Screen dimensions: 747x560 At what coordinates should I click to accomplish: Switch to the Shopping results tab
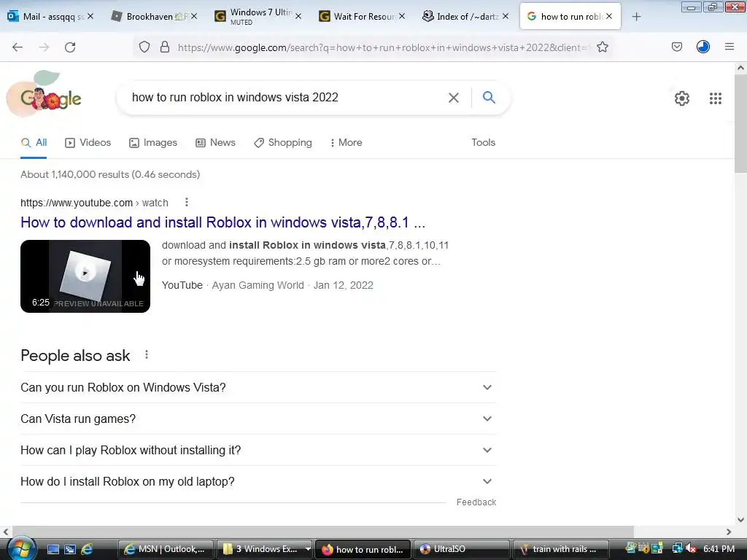point(283,142)
